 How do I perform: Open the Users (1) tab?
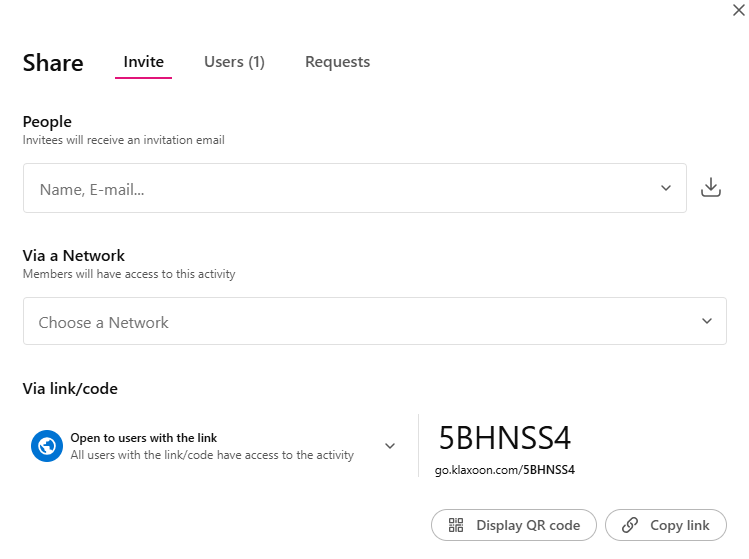234,62
